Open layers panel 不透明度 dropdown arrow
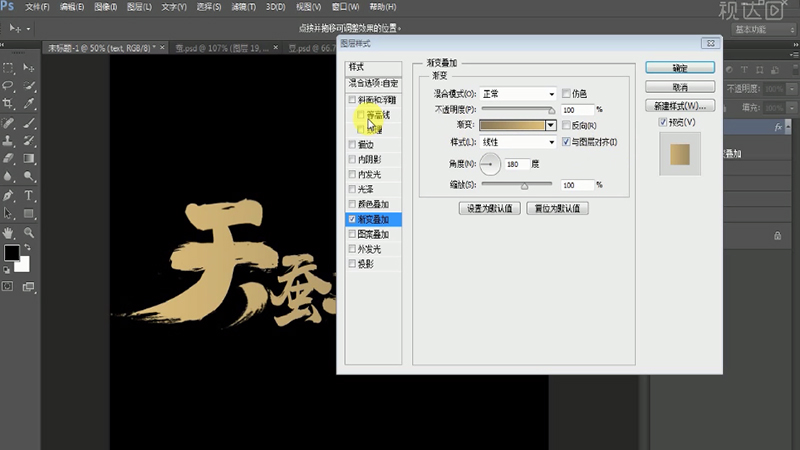 pyautogui.click(x=792, y=89)
